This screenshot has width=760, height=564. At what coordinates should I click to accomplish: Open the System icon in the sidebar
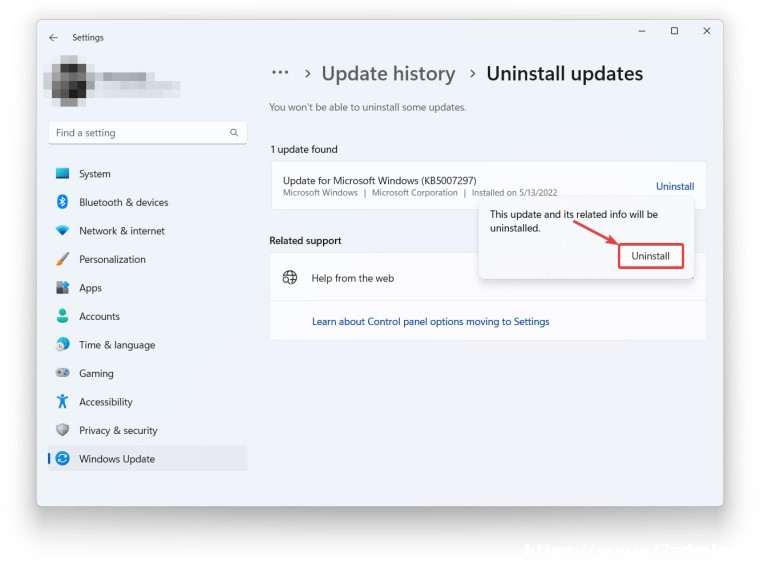(x=63, y=173)
